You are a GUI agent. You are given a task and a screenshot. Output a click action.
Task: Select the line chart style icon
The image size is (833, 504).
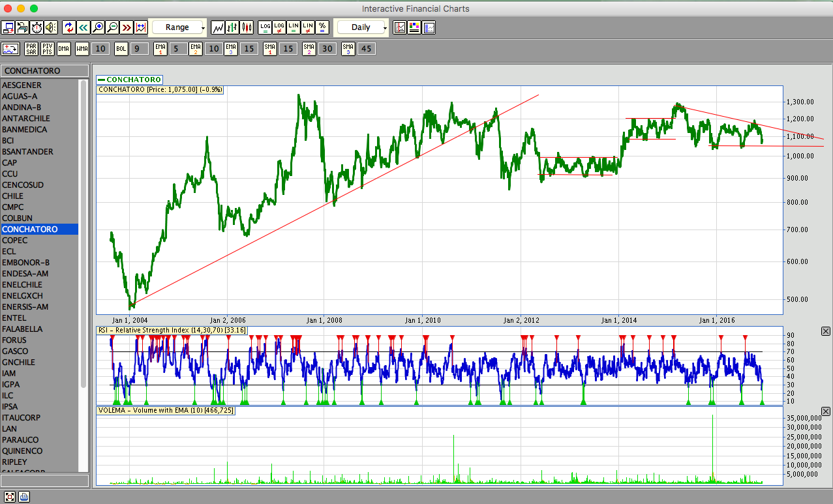218,27
